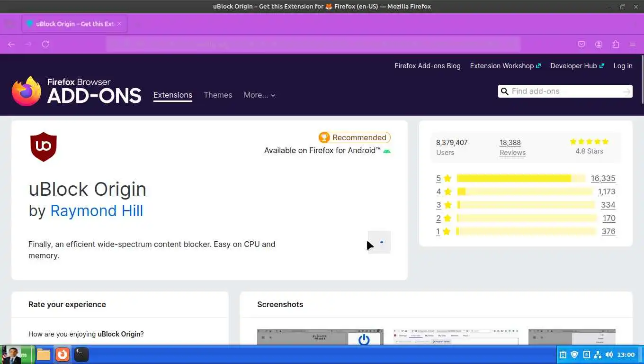
Task: Open the start menu in the taskbar
Action: (17, 355)
